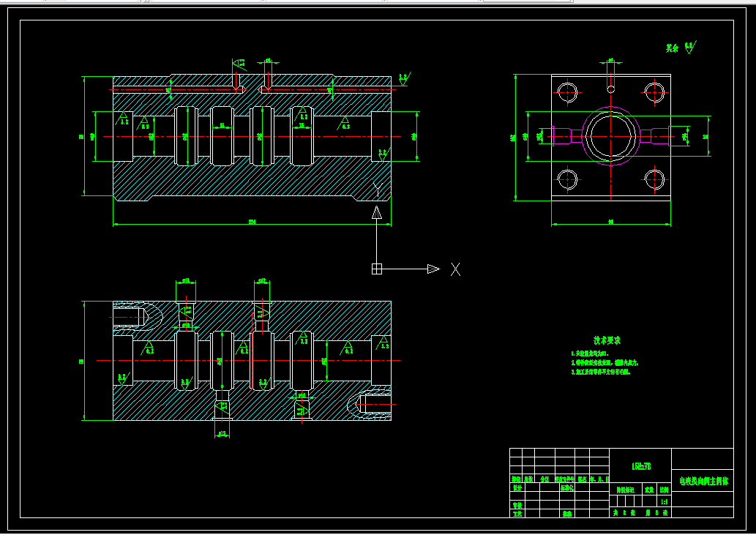Select the 审核 cell in title block

click(x=517, y=505)
